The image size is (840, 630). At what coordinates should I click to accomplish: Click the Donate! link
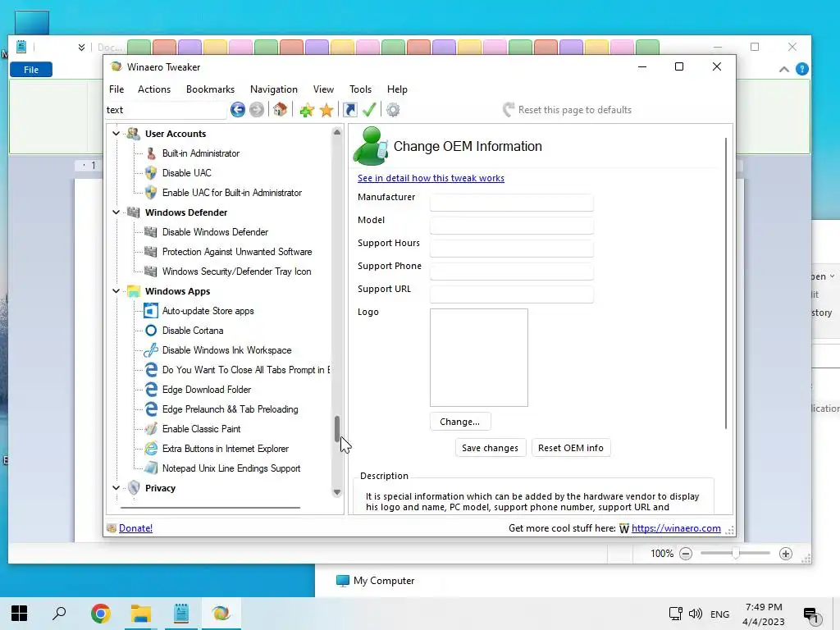coord(135,528)
